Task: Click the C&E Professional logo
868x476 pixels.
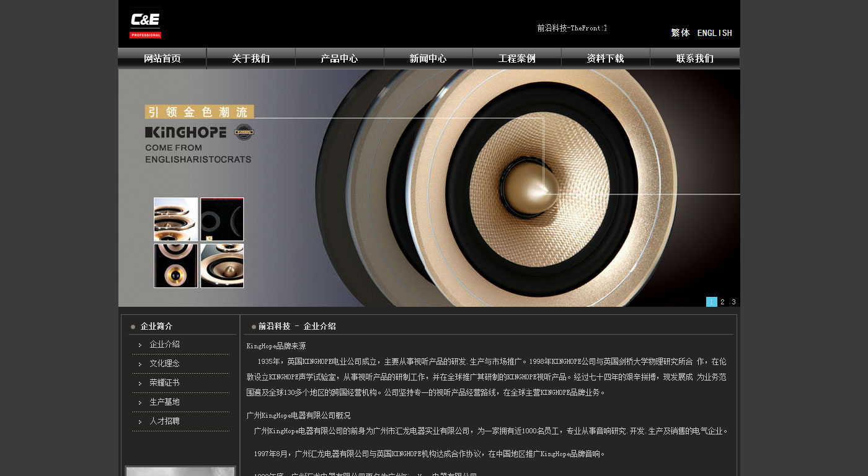Action: 145,25
